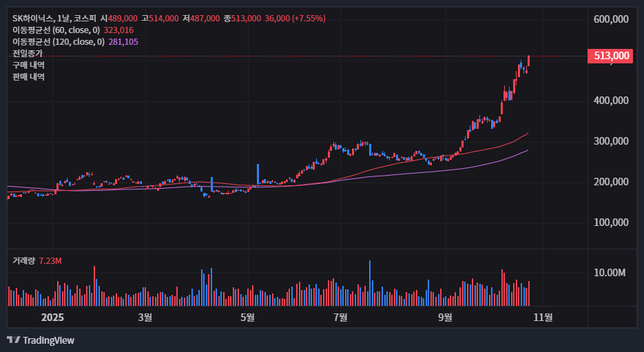Select the 거래량 volume indicator label
The width and height of the screenshot is (644, 352).
[x=23, y=261]
